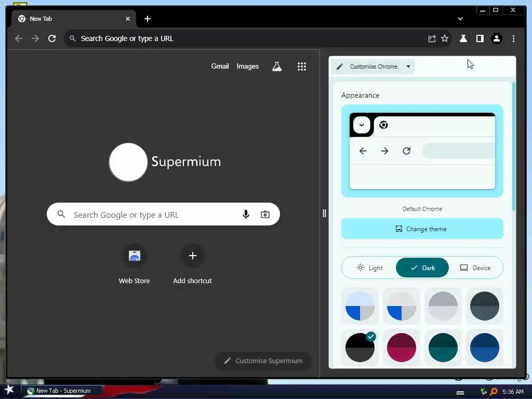Reload the page with the toolbar refresh icon
532x399 pixels.
pos(52,38)
